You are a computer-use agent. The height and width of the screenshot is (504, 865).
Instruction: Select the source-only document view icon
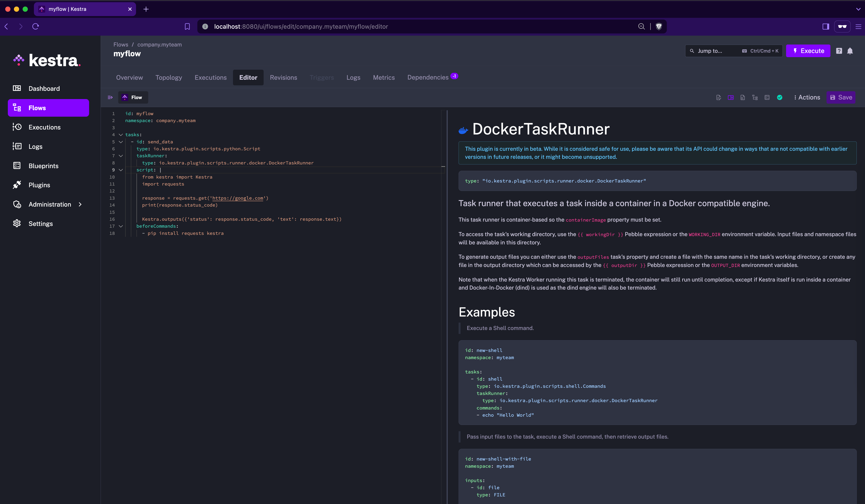pos(743,98)
